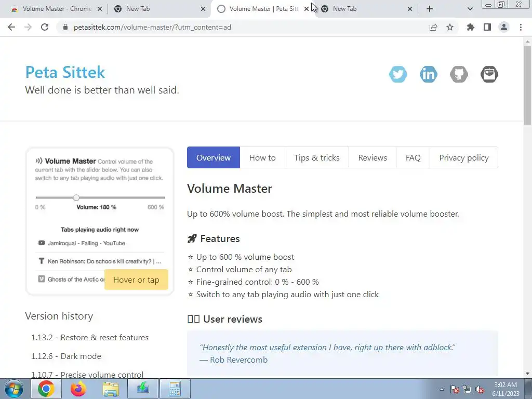The image size is (532, 399).
Task: Click the Volume Master preview image
Action: tap(100, 221)
